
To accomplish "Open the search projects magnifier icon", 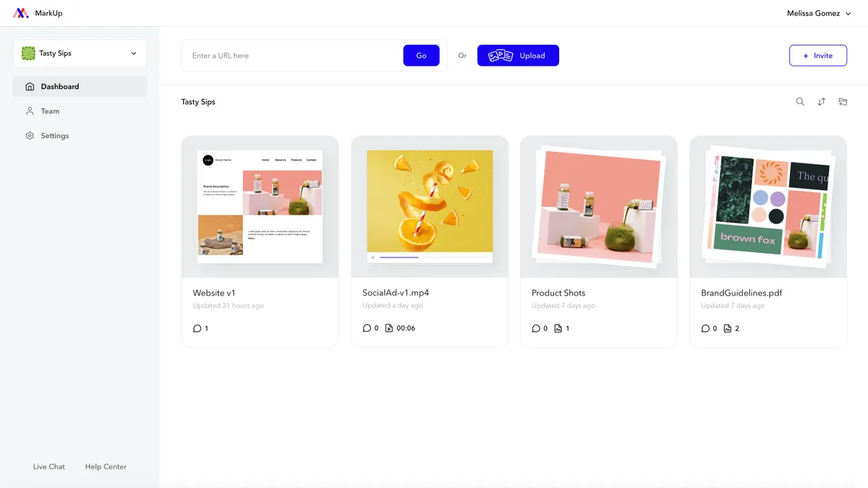I will [x=800, y=102].
